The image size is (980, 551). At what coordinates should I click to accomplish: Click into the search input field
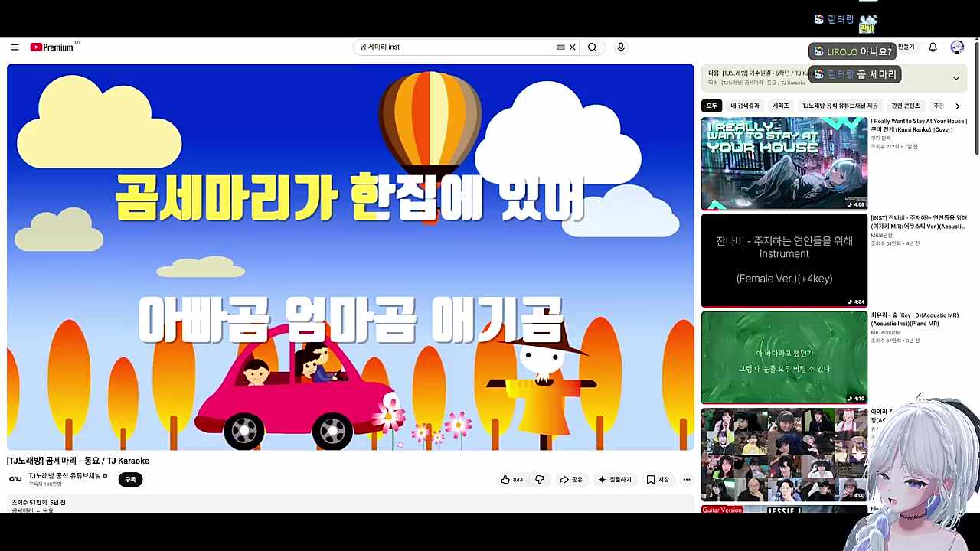click(x=456, y=47)
